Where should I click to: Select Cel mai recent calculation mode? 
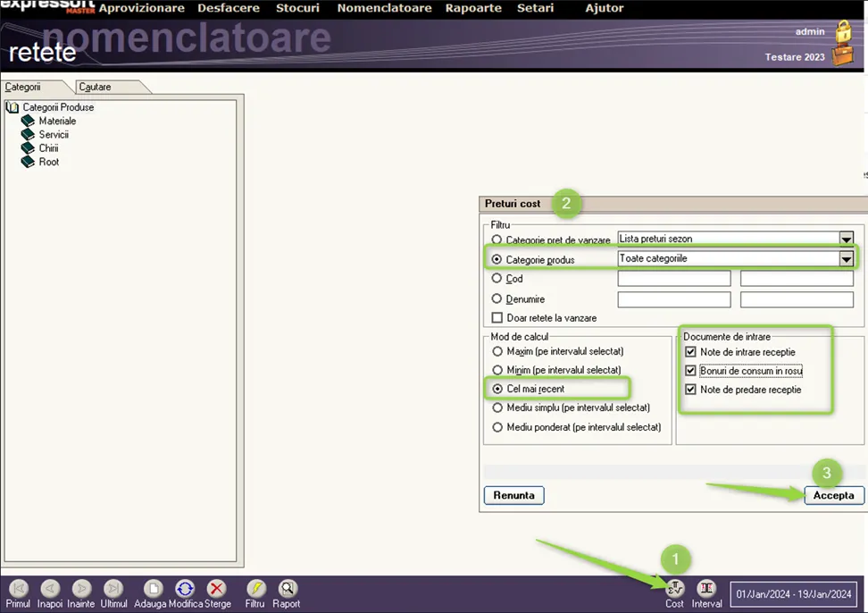click(497, 389)
